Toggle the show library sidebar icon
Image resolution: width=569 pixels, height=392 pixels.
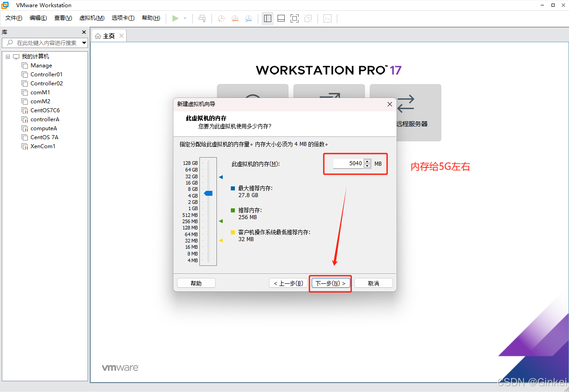click(268, 18)
